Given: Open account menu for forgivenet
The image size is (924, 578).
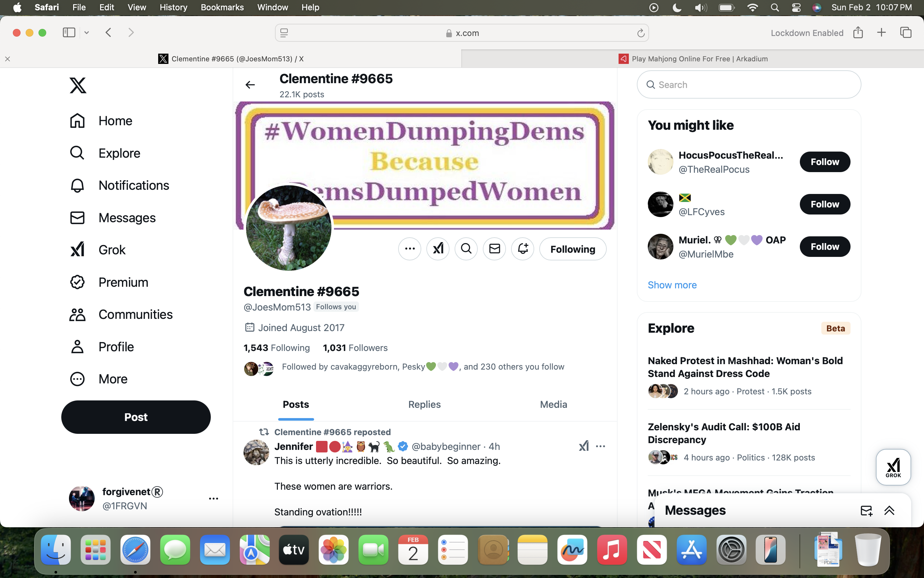Looking at the screenshot, I should pos(213,498).
